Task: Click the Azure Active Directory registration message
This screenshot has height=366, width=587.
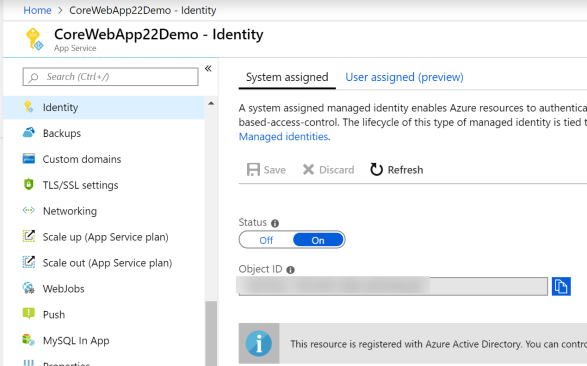Action: pyautogui.click(x=438, y=344)
